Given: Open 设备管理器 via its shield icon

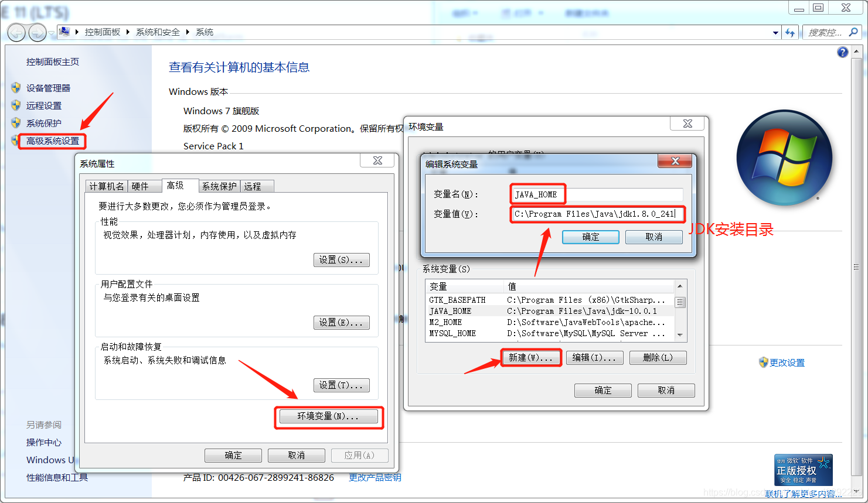Looking at the screenshot, I should tap(16, 88).
